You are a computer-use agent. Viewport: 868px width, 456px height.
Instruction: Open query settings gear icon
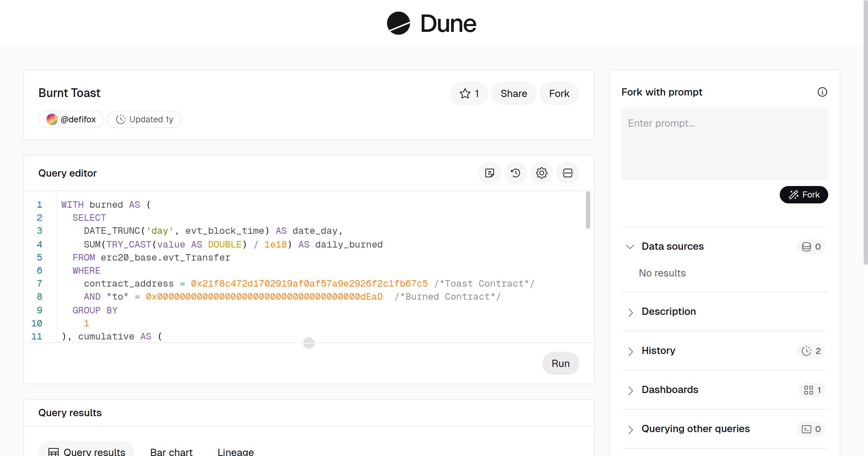(541, 173)
